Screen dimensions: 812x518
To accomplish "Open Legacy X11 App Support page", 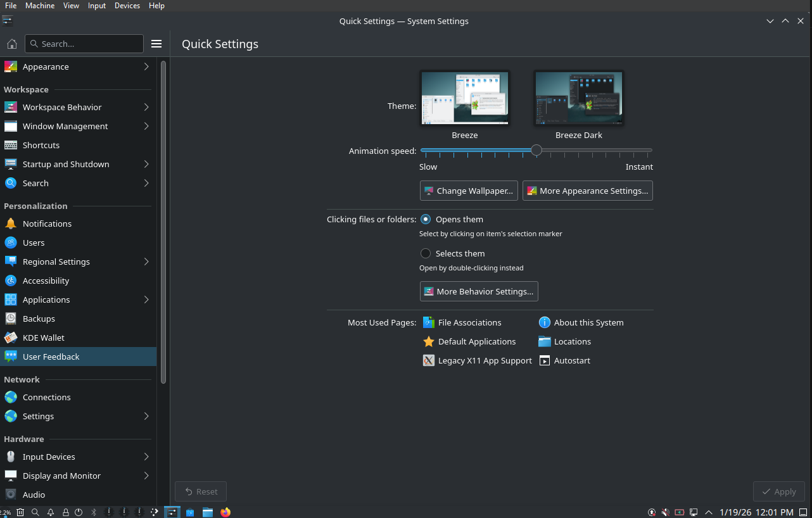I will [485, 360].
